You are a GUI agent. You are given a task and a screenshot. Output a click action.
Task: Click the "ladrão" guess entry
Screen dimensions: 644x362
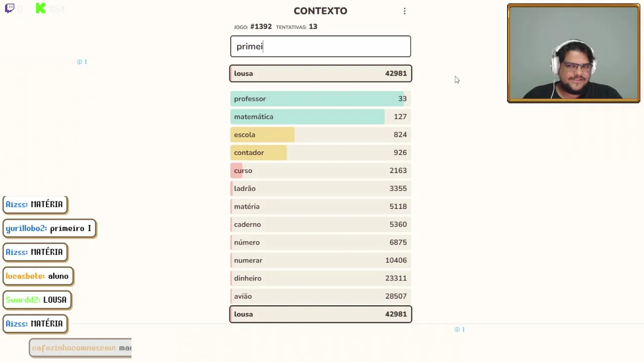coord(320,189)
